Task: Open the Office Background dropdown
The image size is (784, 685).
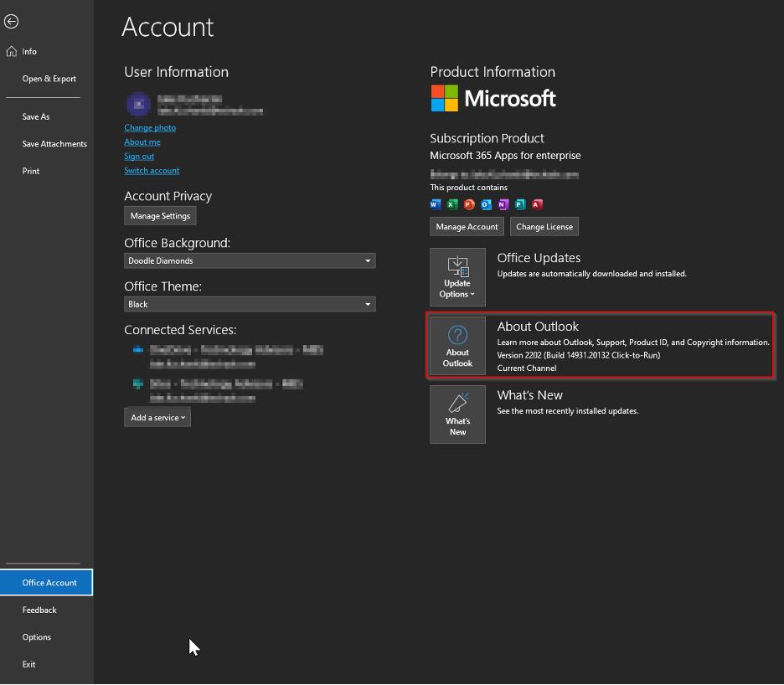Action: point(250,261)
